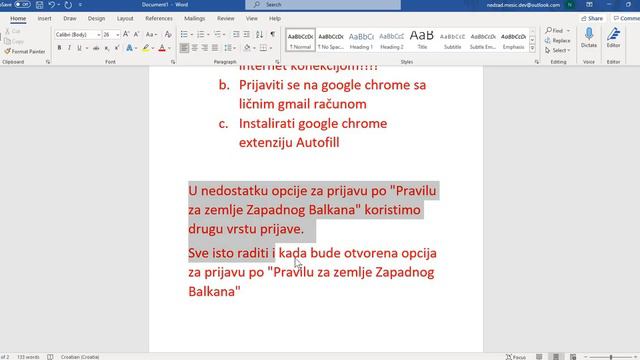Click the Multilevel list icon
This screenshot has width=640, height=360.
click(x=217, y=35)
